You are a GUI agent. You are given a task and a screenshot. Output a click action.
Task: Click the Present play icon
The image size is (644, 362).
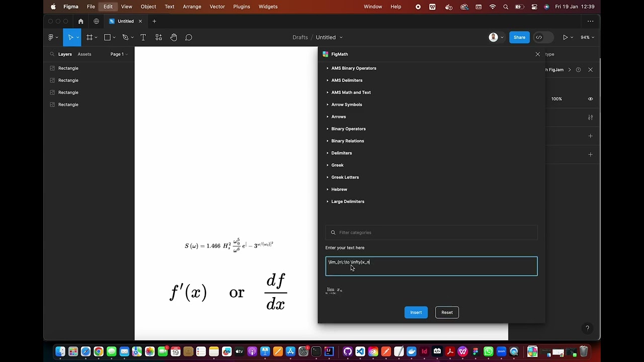(x=566, y=37)
